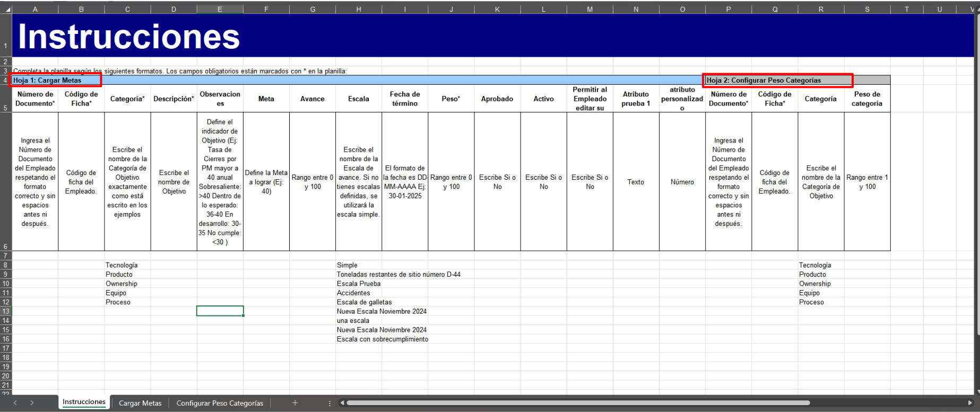Click next sheet navigation arrow

click(32, 403)
